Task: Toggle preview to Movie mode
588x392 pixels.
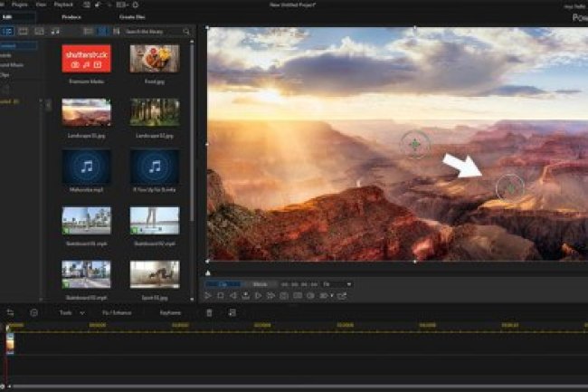Action: (x=259, y=283)
